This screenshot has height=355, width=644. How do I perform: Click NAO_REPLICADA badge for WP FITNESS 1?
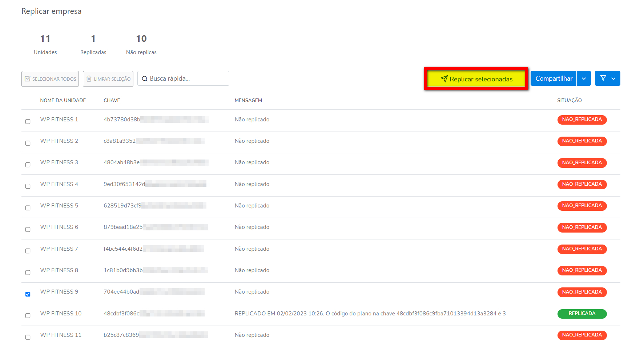(581, 120)
